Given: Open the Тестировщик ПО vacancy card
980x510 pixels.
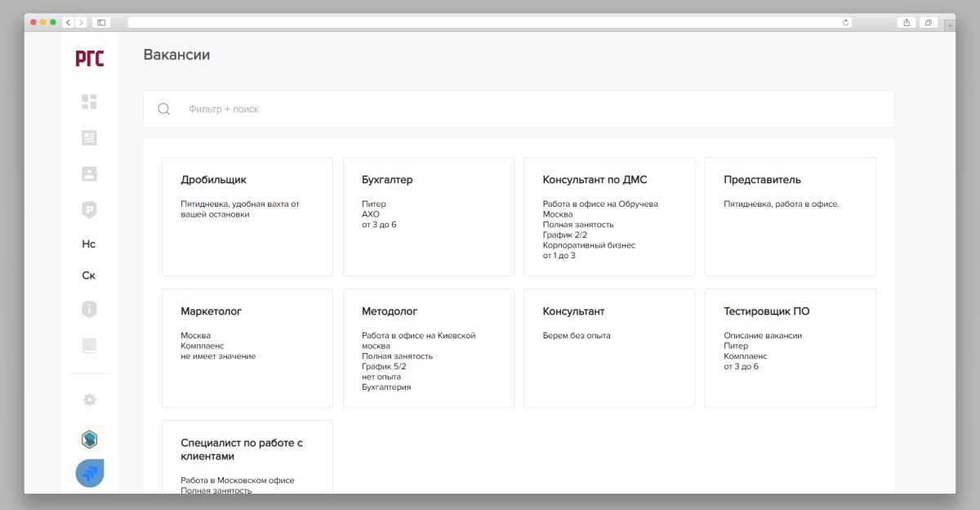Looking at the screenshot, I should [x=790, y=348].
